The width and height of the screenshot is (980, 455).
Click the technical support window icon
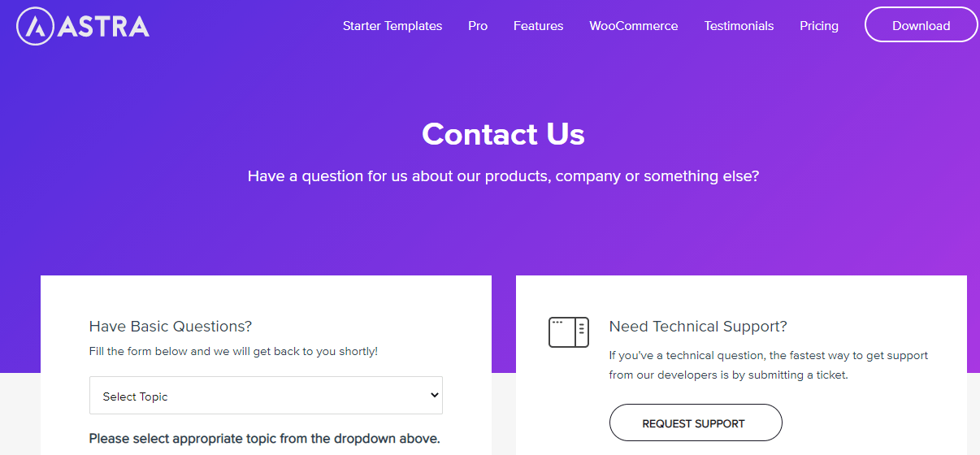click(568, 332)
